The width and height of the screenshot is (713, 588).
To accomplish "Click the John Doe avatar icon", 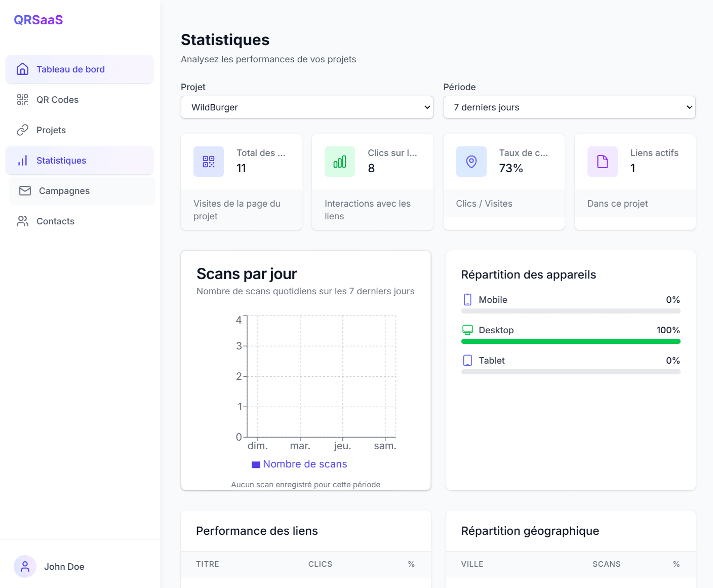I will 25,566.
